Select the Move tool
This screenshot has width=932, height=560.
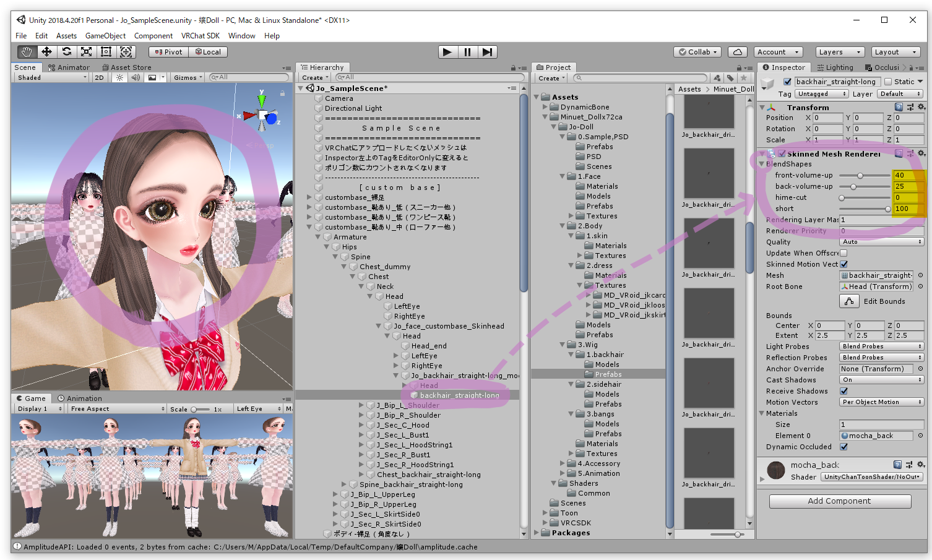coord(46,52)
